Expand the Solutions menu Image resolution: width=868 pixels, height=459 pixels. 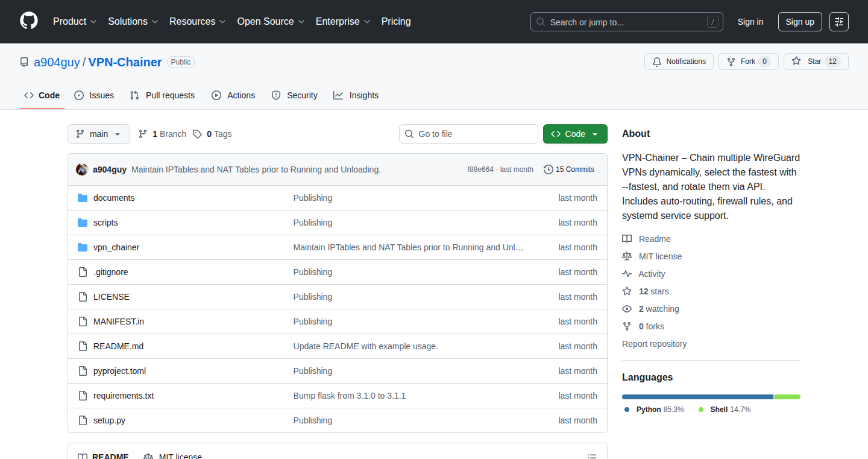coord(133,21)
